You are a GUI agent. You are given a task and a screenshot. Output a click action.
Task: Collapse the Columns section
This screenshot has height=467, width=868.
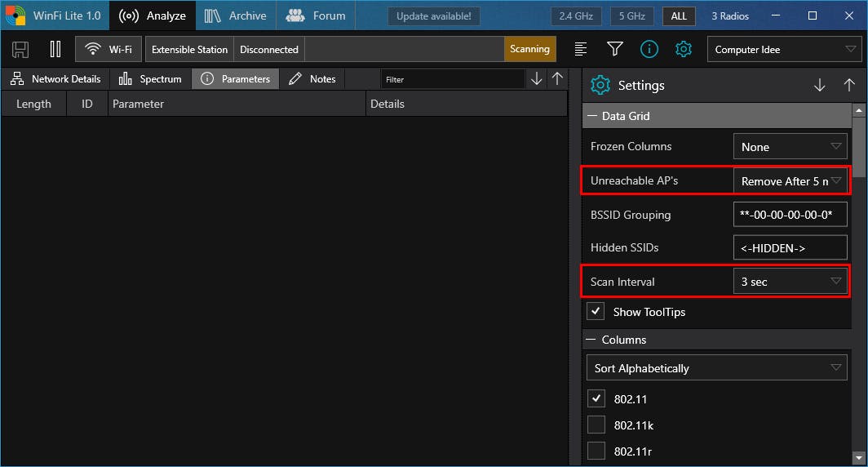pyautogui.click(x=591, y=340)
